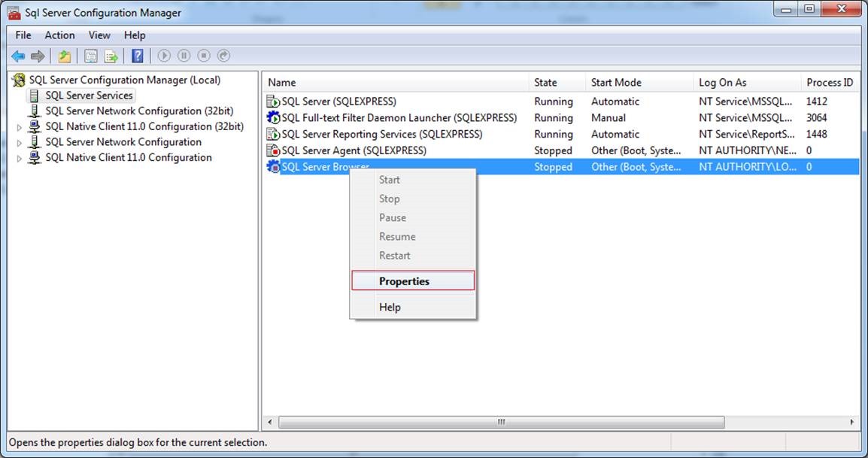
Task: Click the SQL Server Browser gear icon
Action: pyautogui.click(x=273, y=166)
